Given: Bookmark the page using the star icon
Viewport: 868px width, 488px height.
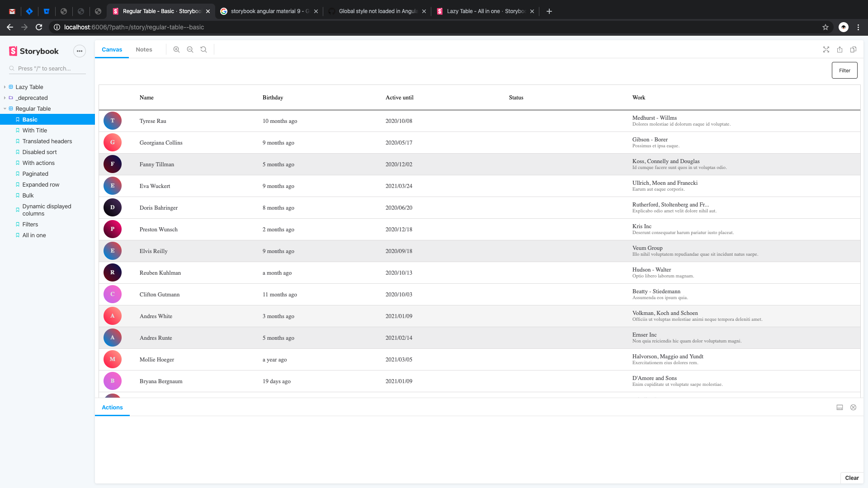Looking at the screenshot, I should (x=826, y=27).
